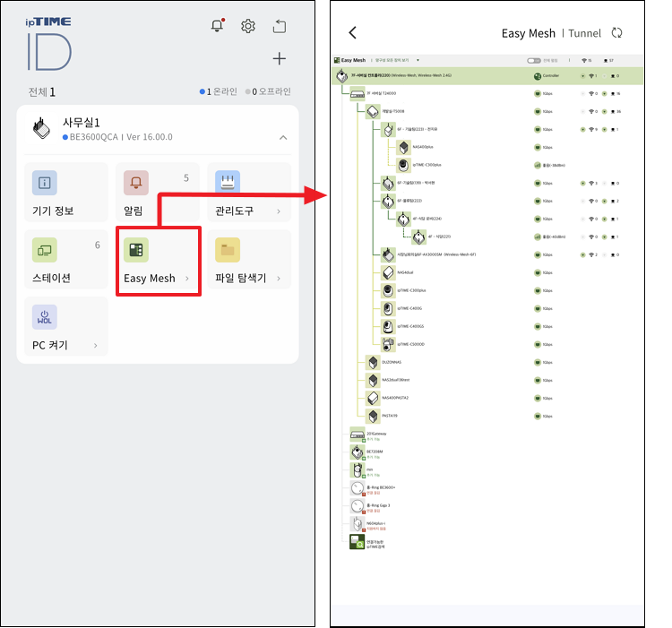The image size is (672, 628).
Task: Open the 기기 정보 tile
Action: 66,192
